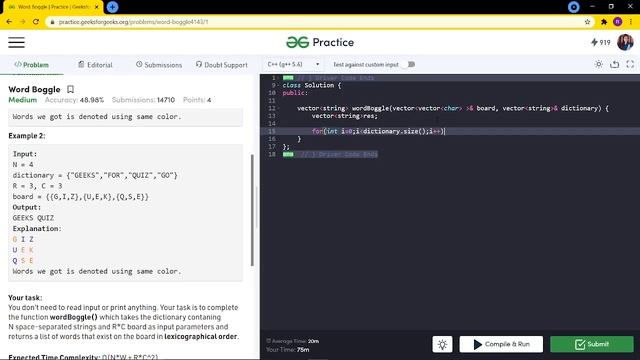
Task: Click the 'Your Time: 75m' label
Action: point(288,350)
